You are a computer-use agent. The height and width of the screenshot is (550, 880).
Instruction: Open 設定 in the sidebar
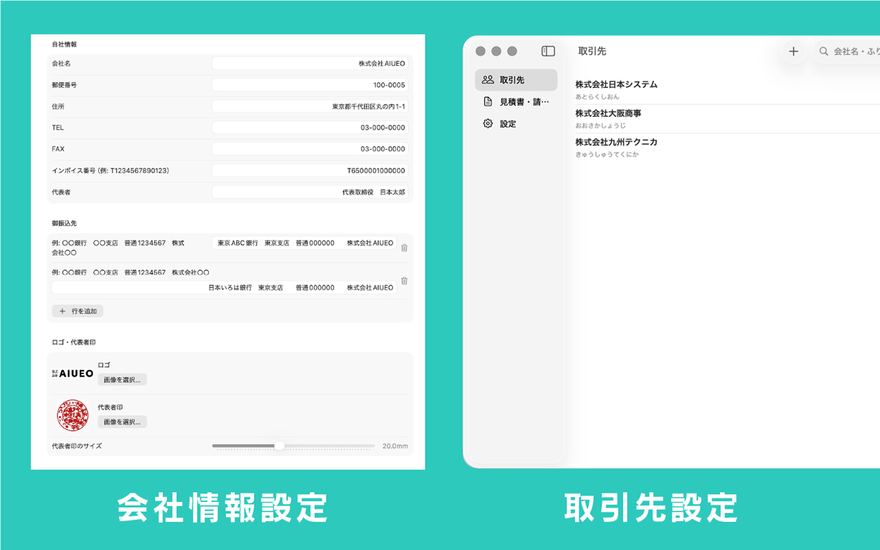516,123
